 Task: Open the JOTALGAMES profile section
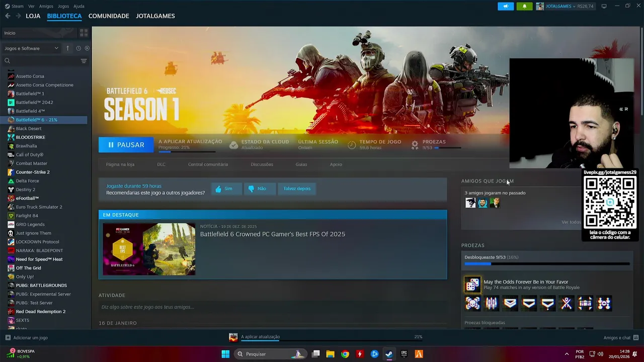click(155, 16)
